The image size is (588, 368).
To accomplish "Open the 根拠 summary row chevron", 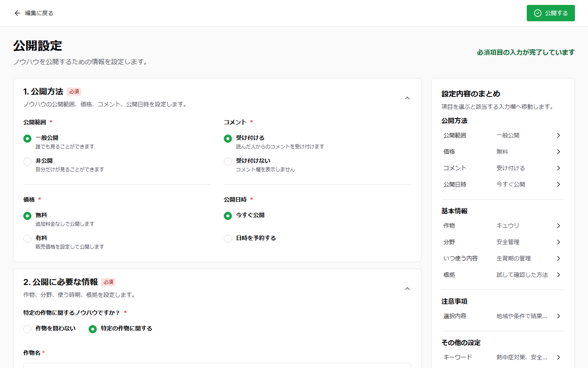I will click(x=559, y=275).
